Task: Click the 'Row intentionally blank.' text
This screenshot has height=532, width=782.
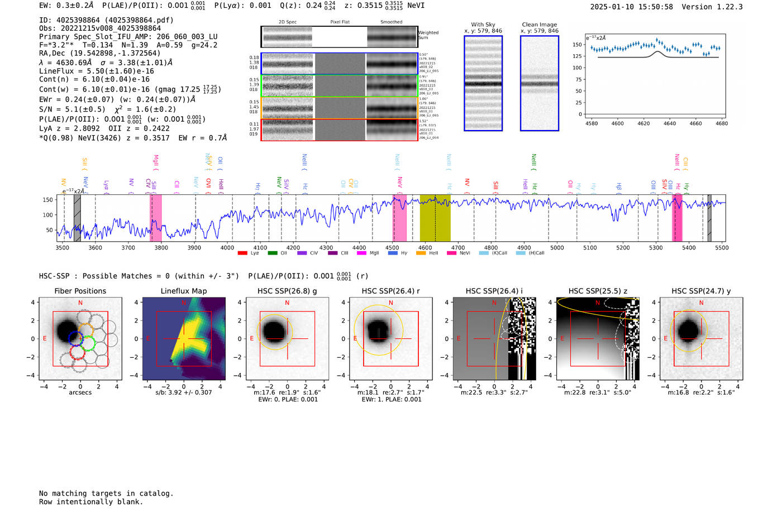Action: click(x=91, y=502)
